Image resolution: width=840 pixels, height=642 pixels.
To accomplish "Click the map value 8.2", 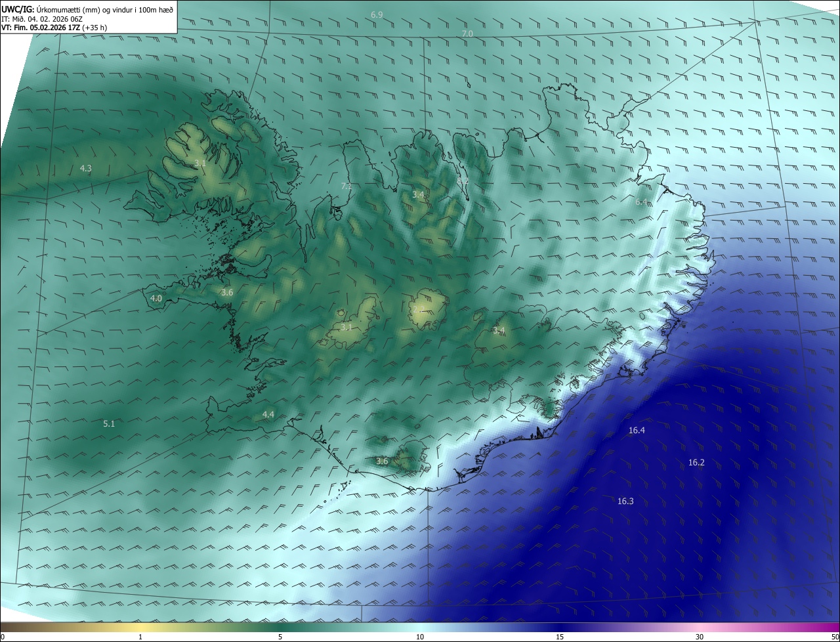I will point(463,181).
